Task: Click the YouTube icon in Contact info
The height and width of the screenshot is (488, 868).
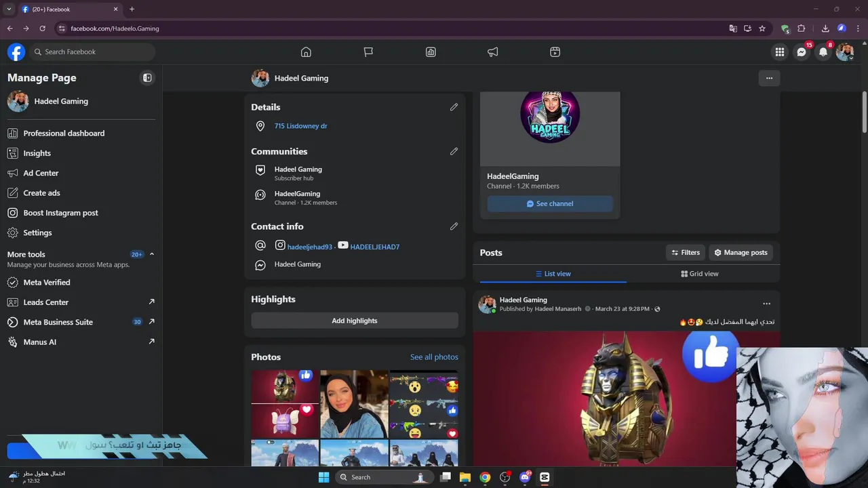Action: point(343,245)
